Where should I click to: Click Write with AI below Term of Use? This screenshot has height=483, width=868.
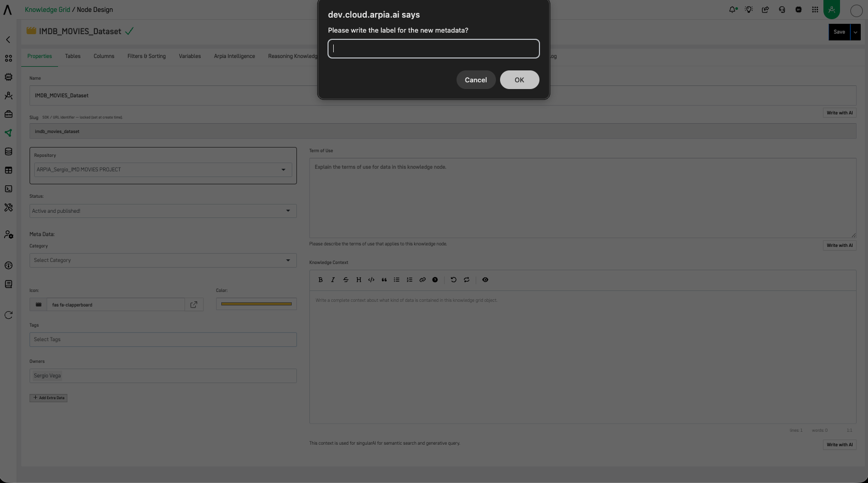pos(839,245)
